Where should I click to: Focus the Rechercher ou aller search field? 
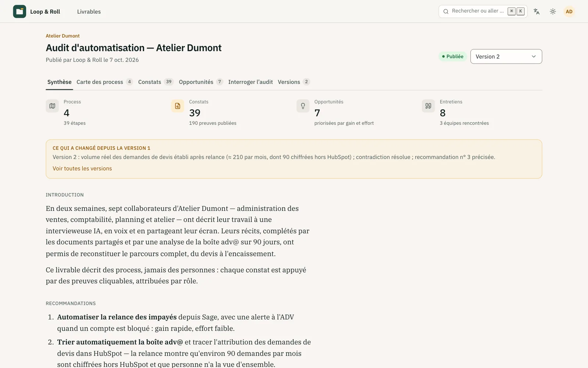pos(483,11)
